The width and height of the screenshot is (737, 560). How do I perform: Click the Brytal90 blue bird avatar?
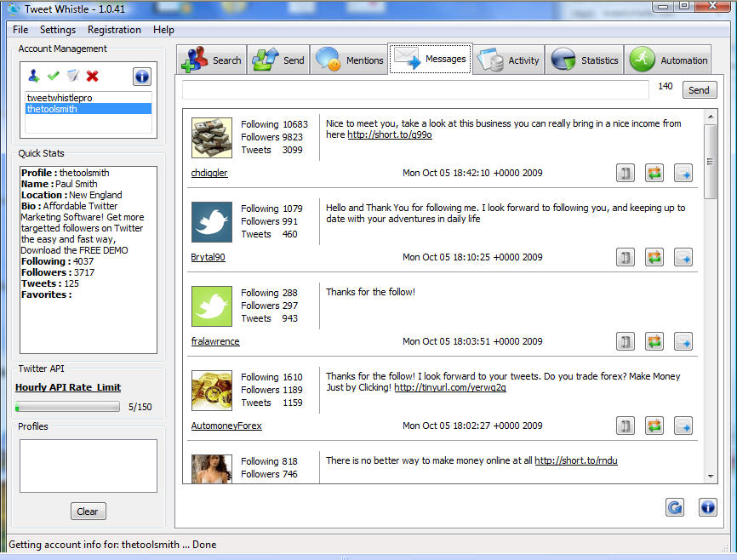point(212,222)
